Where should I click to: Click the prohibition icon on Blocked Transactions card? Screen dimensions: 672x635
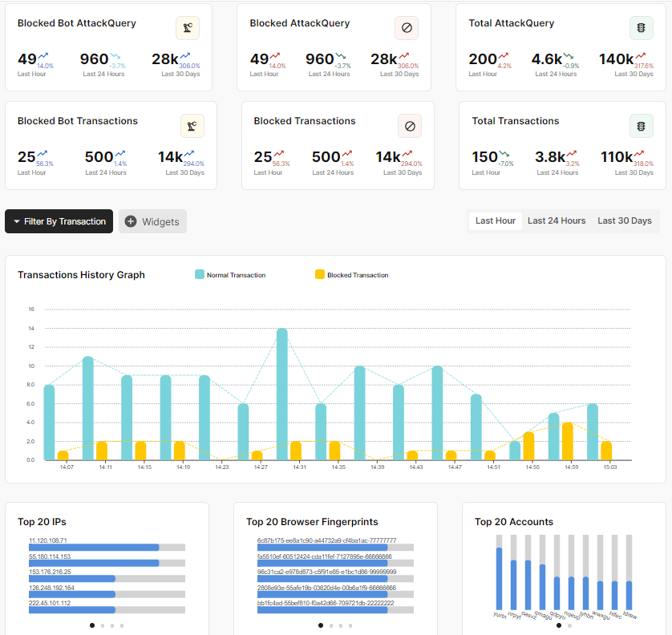(410, 126)
